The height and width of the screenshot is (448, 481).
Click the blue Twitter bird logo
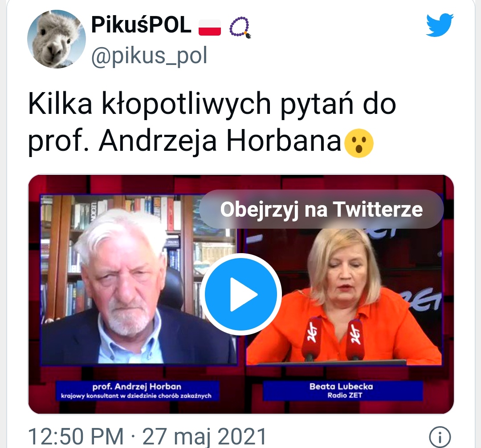pos(440,25)
